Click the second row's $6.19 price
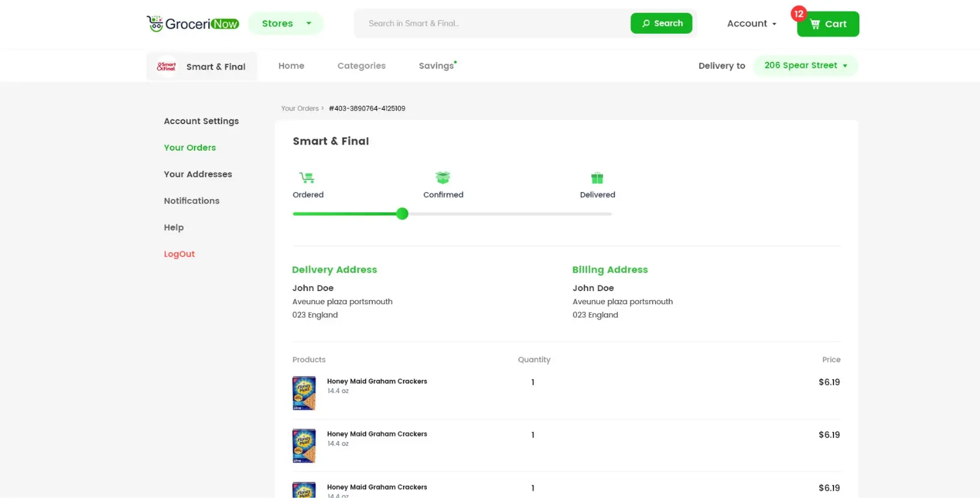Image resolution: width=980 pixels, height=498 pixels. point(829,435)
